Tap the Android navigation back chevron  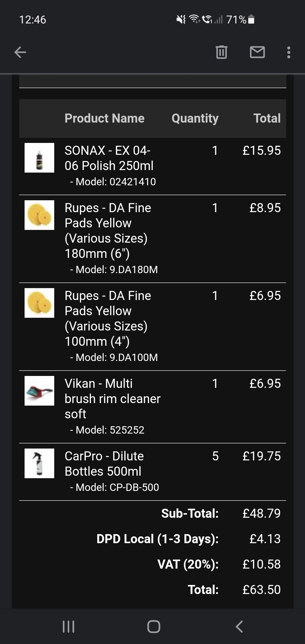click(239, 626)
